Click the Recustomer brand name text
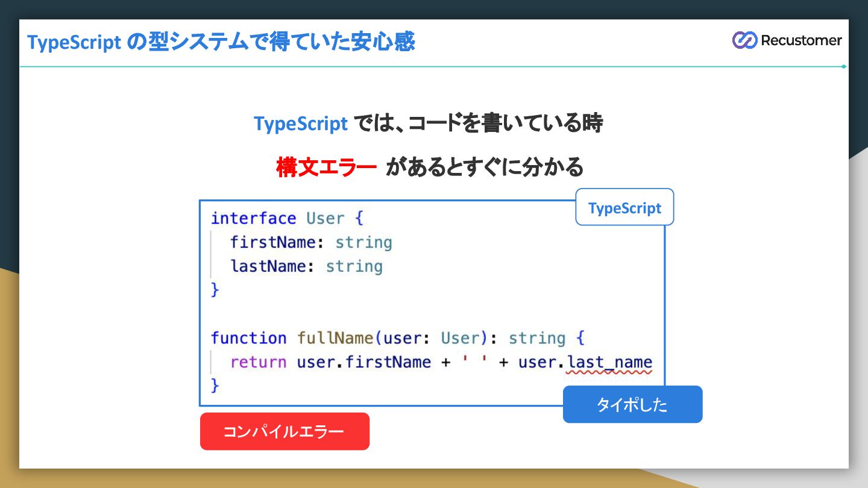Screen dimensions: 868x488 coord(801,40)
